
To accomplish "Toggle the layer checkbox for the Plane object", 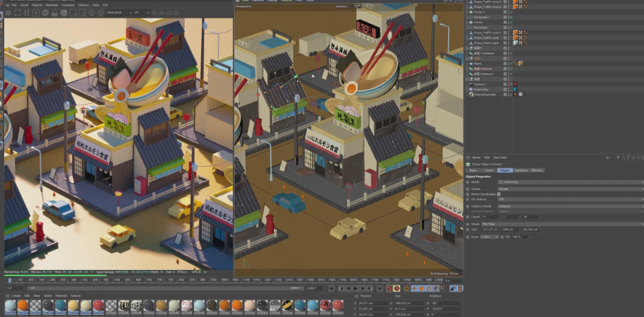I will tap(505, 63).
